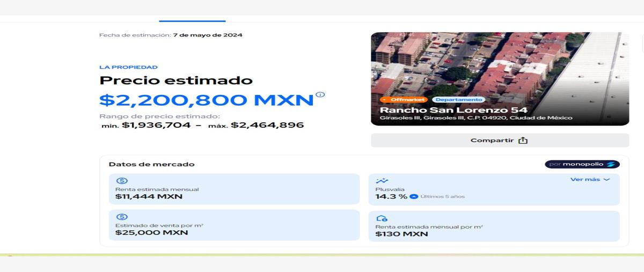This screenshot has height=272, width=644.
Task: Open the por monopolio badge
Action: (582, 164)
